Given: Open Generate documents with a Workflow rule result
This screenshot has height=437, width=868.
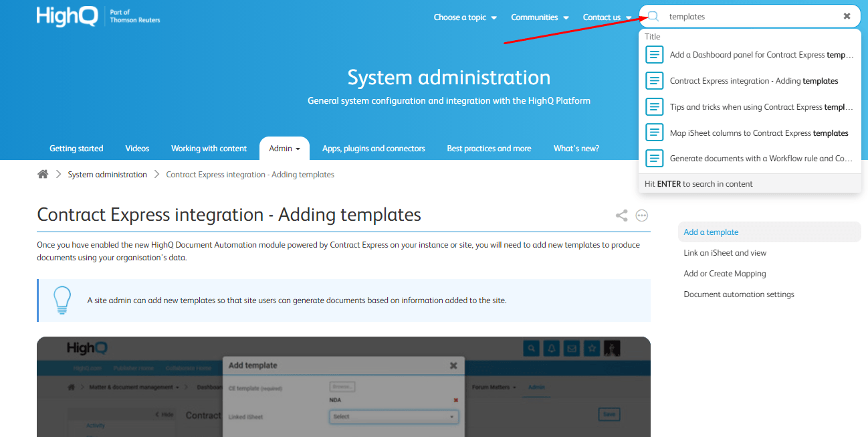Looking at the screenshot, I should click(750, 159).
